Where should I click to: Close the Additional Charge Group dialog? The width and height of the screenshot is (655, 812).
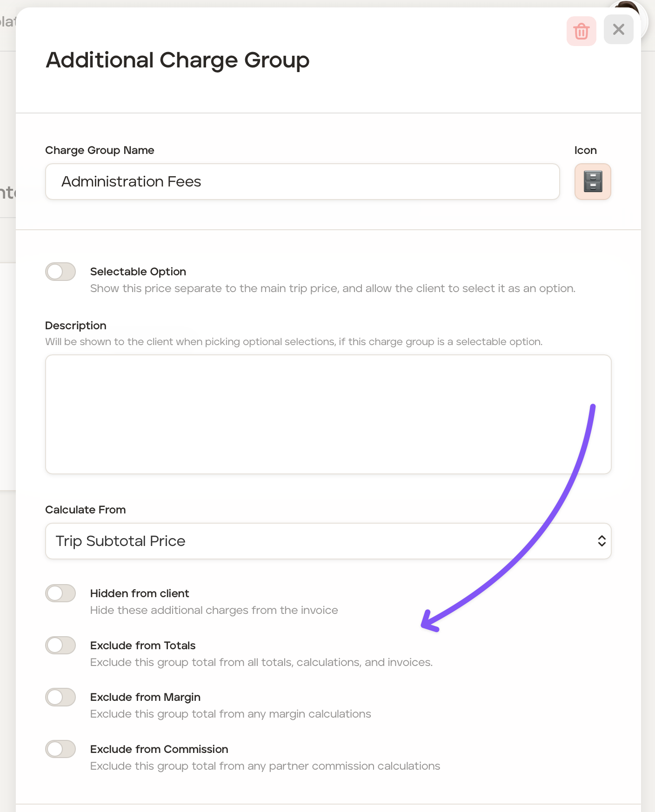pos(618,30)
